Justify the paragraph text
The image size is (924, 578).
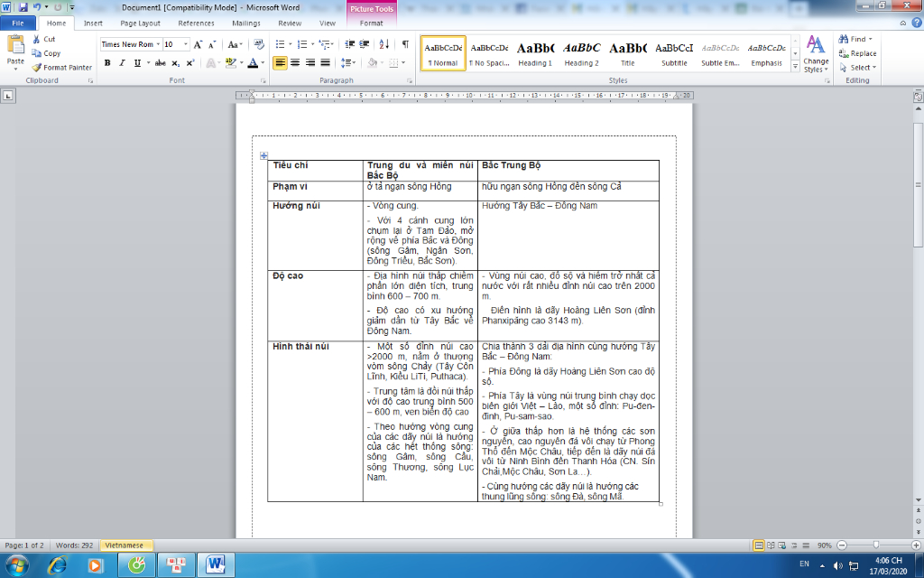click(x=325, y=63)
